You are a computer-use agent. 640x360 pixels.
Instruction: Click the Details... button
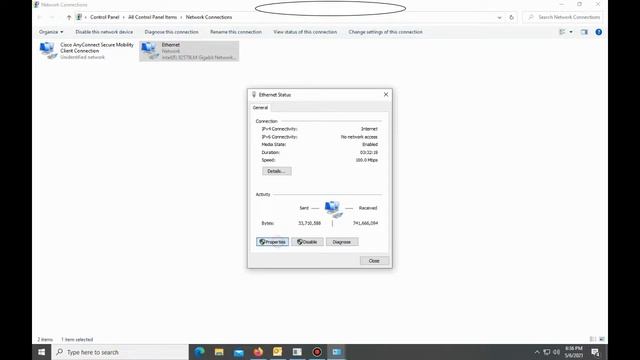(277, 171)
